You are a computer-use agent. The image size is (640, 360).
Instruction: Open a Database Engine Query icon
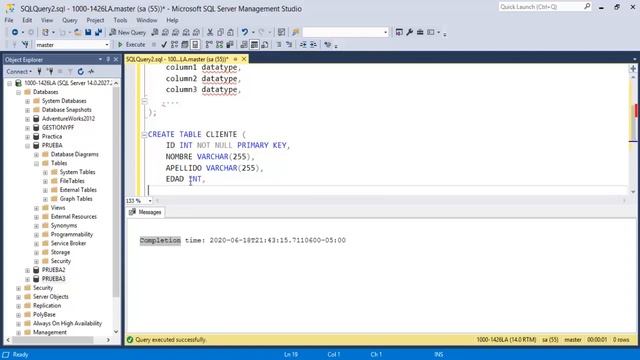click(155, 32)
